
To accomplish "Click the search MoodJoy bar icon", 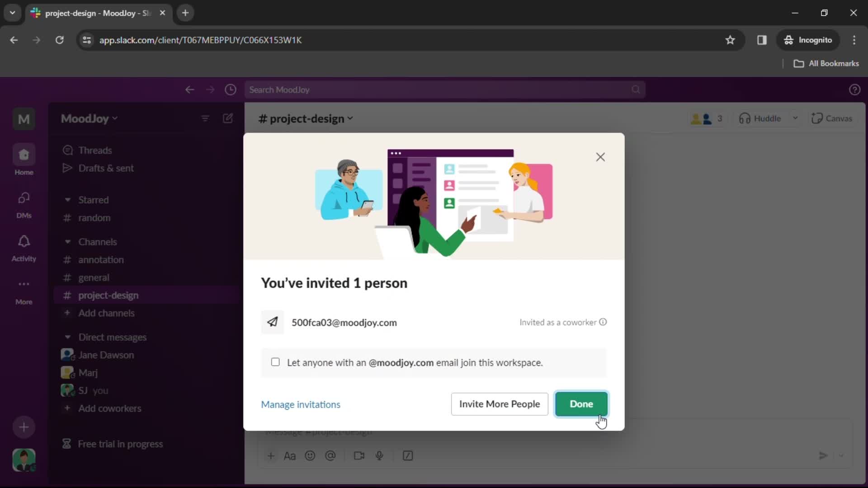I will coord(636,90).
